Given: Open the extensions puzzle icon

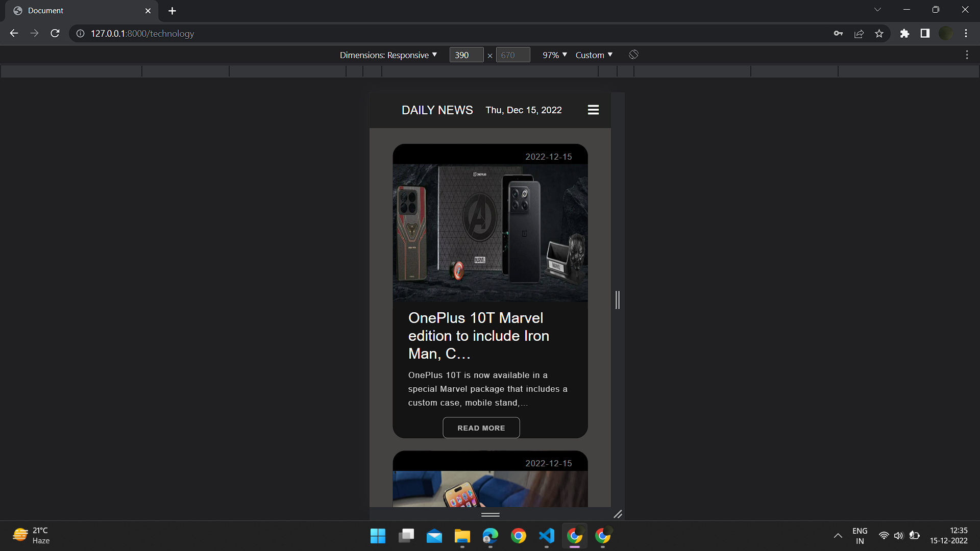Looking at the screenshot, I should point(904,33).
